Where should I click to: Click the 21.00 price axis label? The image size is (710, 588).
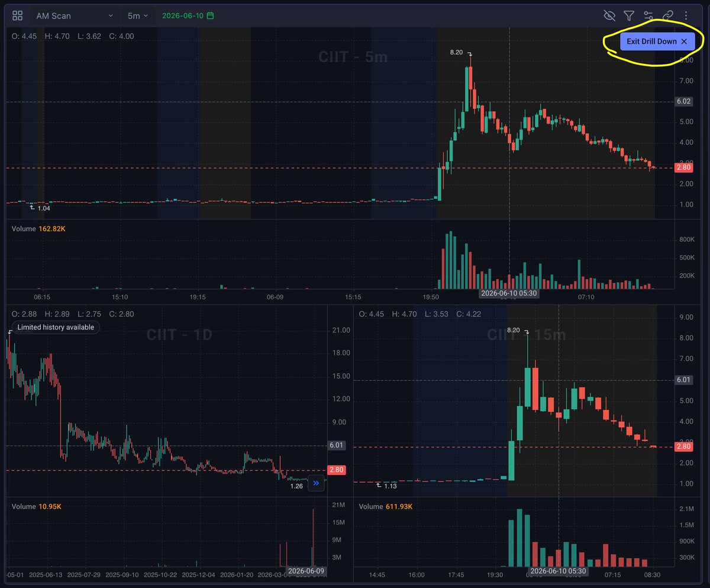(342, 330)
